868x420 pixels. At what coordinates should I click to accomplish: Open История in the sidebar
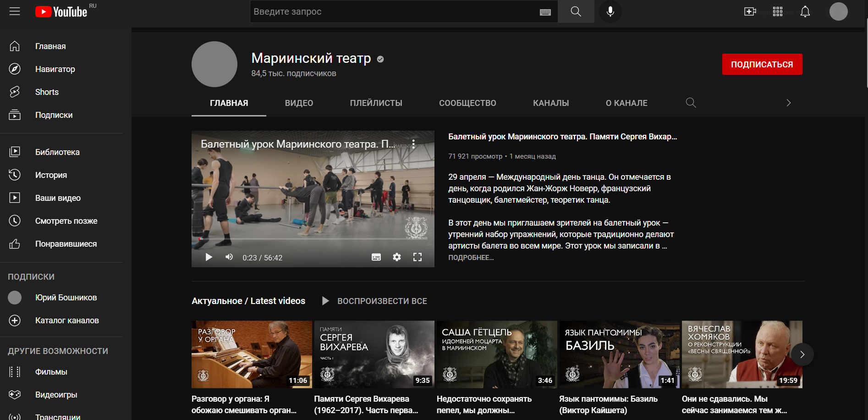click(61, 175)
